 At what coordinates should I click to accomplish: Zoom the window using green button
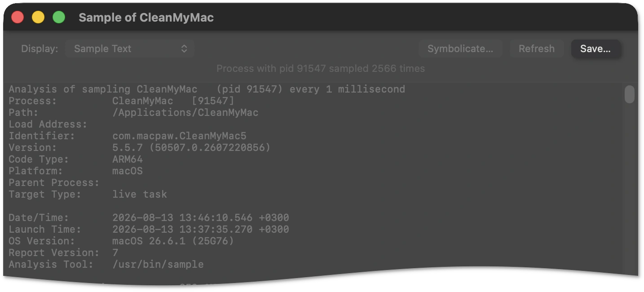(59, 18)
